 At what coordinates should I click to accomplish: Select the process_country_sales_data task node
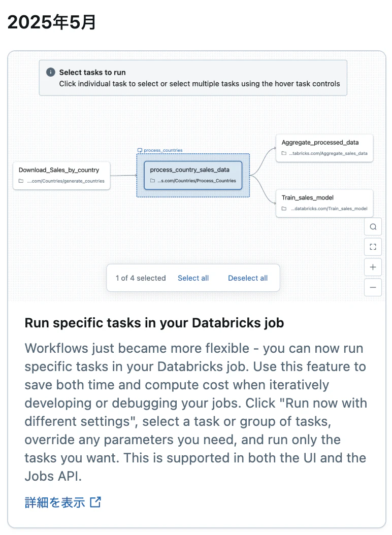193,176
